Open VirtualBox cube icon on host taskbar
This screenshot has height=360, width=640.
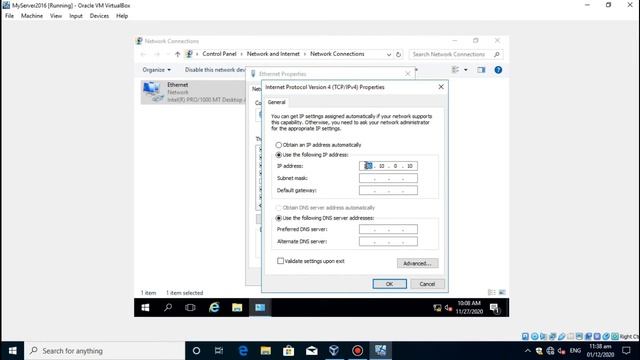pos(334,351)
